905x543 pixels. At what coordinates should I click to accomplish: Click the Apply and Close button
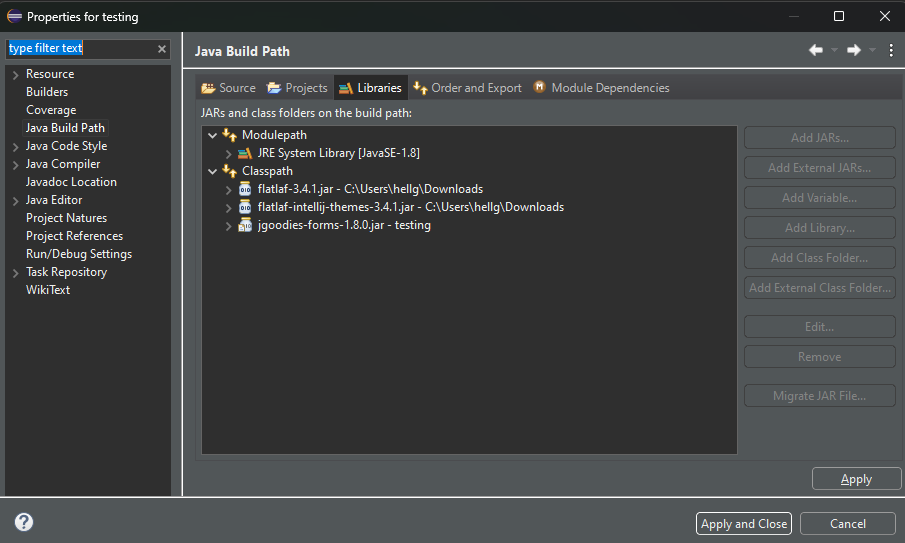pyautogui.click(x=743, y=523)
